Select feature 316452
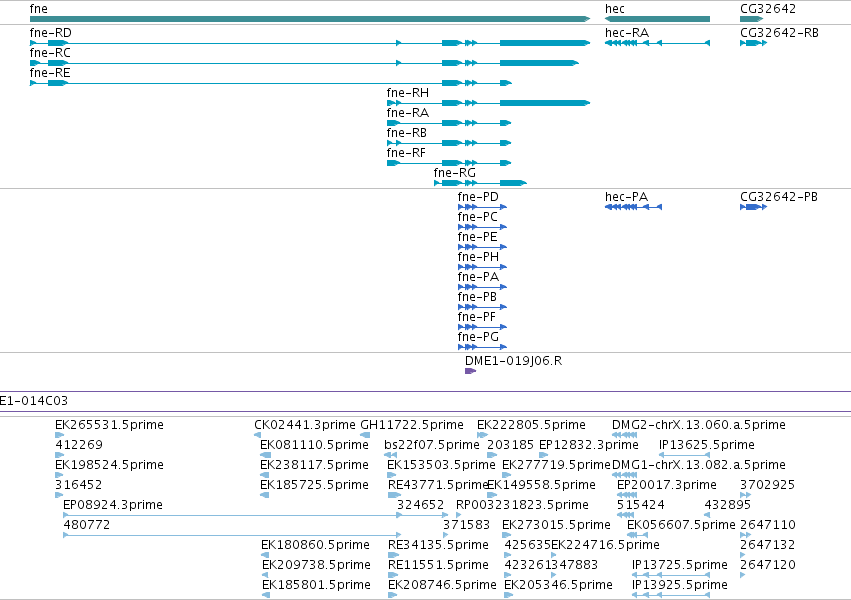Screen dimensions: 851x600 pyautogui.click(x=79, y=485)
